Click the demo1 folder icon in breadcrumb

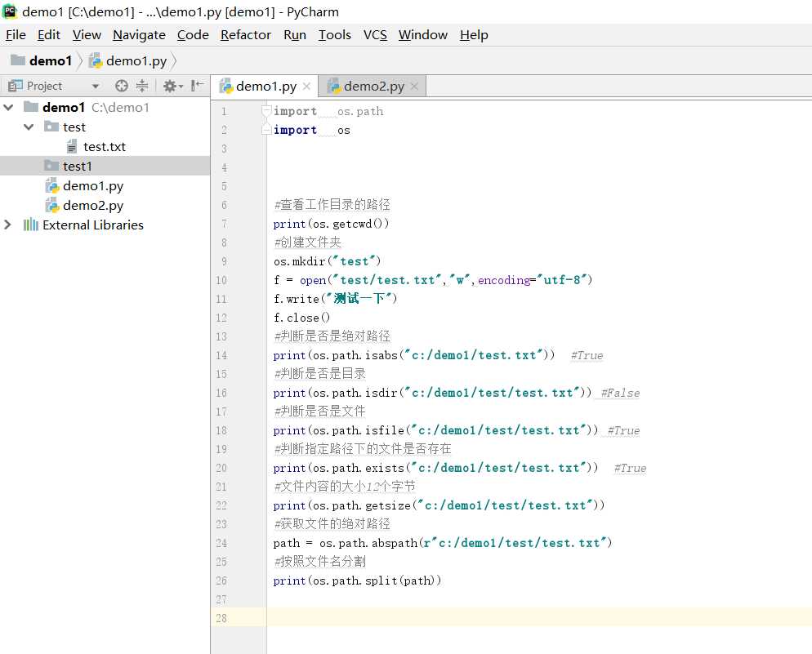tap(18, 60)
